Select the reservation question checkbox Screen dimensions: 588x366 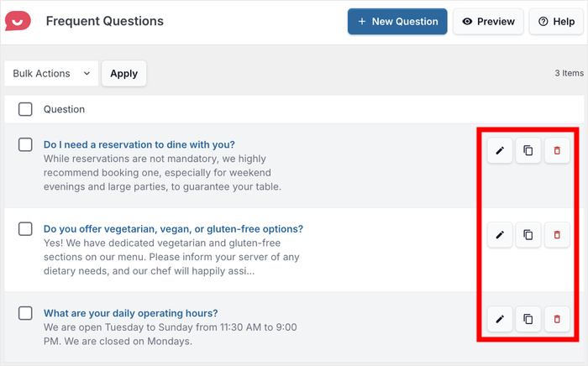[25, 144]
